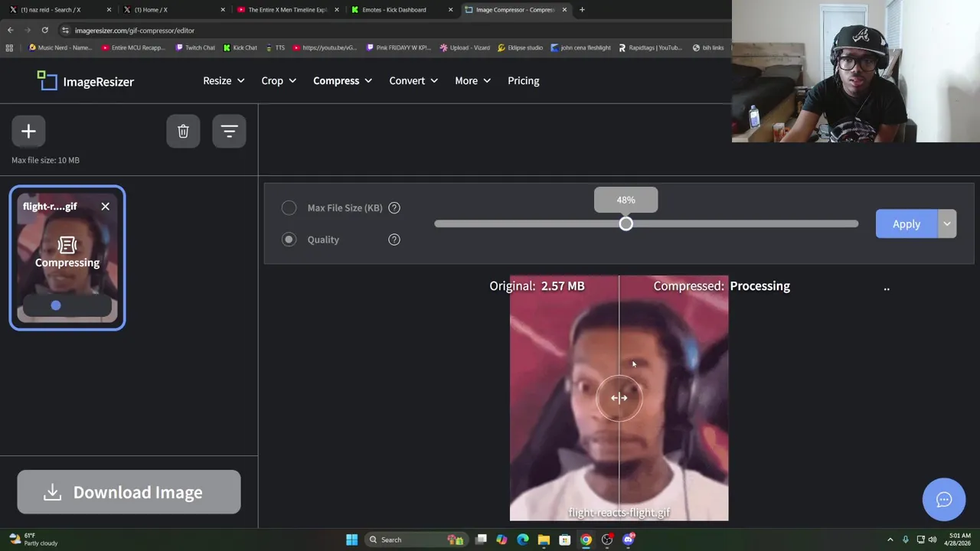The width and height of the screenshot is (980, 551).
Task: Click the Compressed: Processing label
Action: [721, 285]
